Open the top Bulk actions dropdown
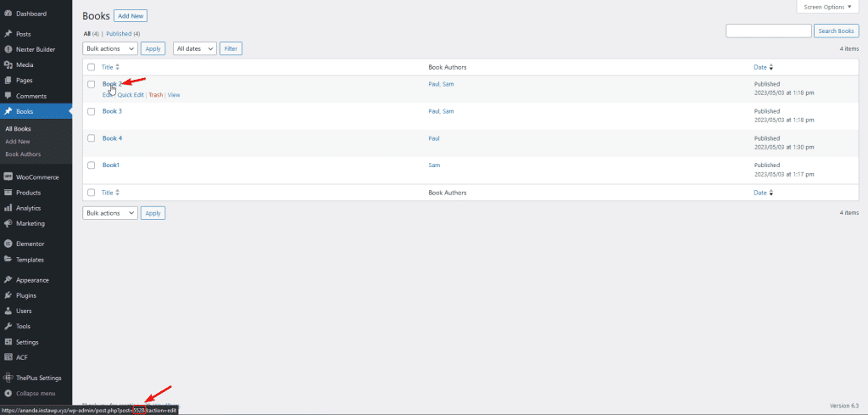Screen dimensions: 868x415 [x=109, y=48]
